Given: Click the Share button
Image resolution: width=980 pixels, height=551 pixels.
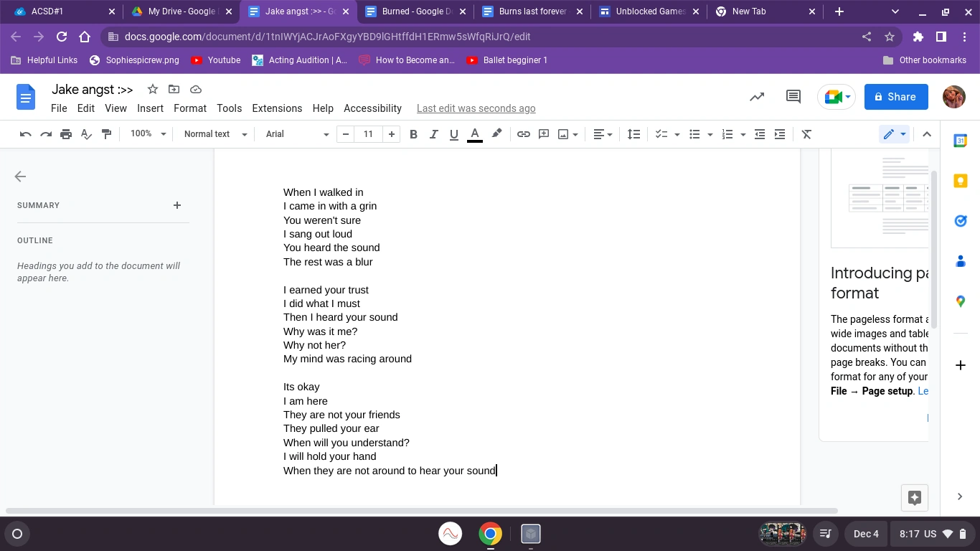Looking at the screenshot, I should tap(895, 96).
